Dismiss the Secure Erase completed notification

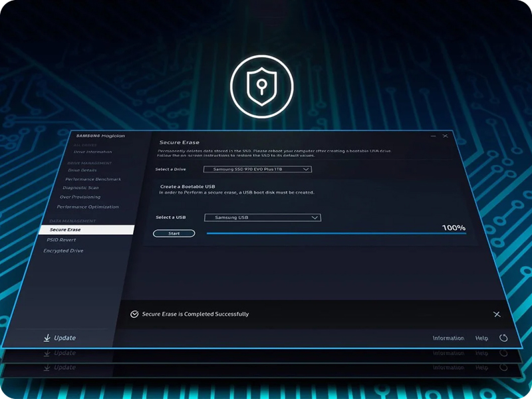pos(497,314)
